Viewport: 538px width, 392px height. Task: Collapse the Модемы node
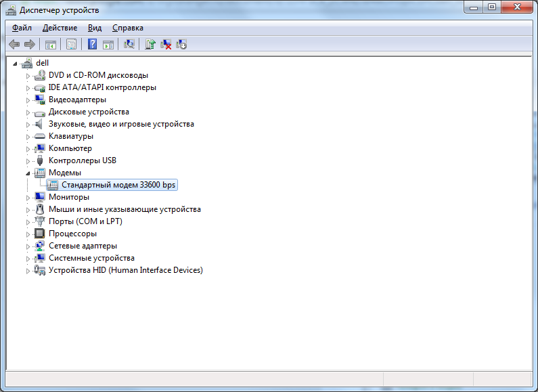click(28, 173)
